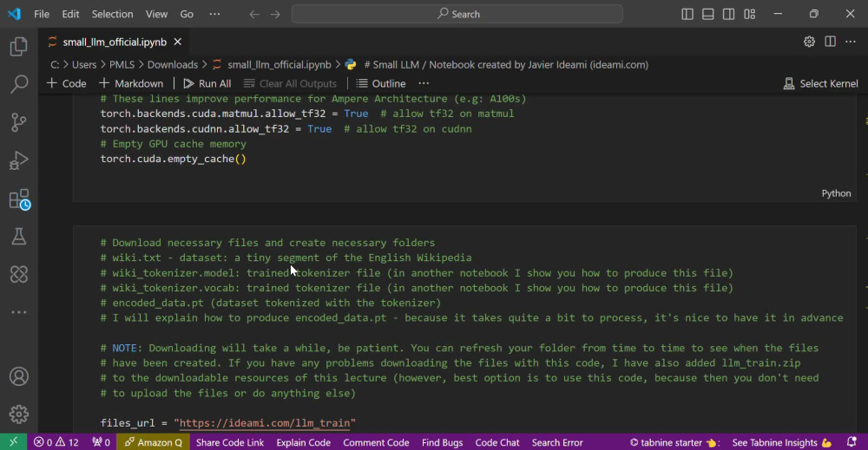Clear All Outputs in the notebook
This screenshot has height=450, width=868.
coord(290,83)
